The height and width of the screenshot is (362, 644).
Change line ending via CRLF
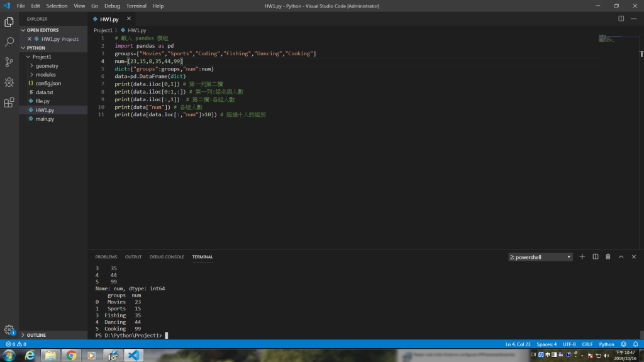587,344
